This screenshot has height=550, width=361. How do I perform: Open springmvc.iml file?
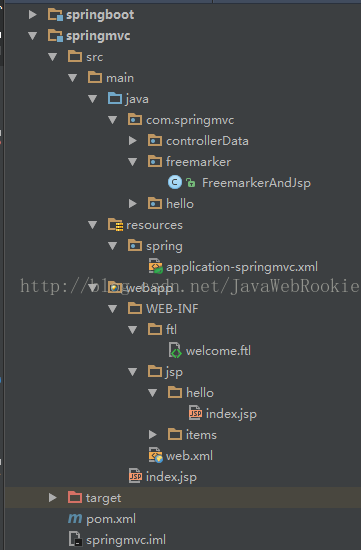(x=126, y=540)
